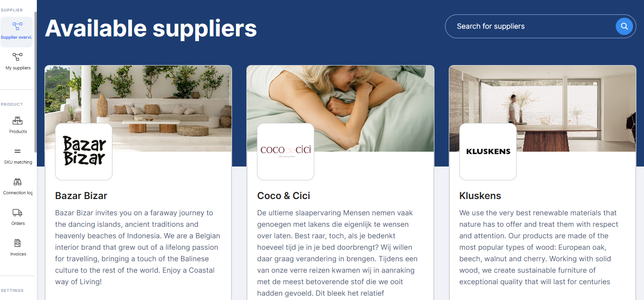644x300 pixels.
Task: Open the Connection log binoculars icon
Action: (x=18, y=182)
